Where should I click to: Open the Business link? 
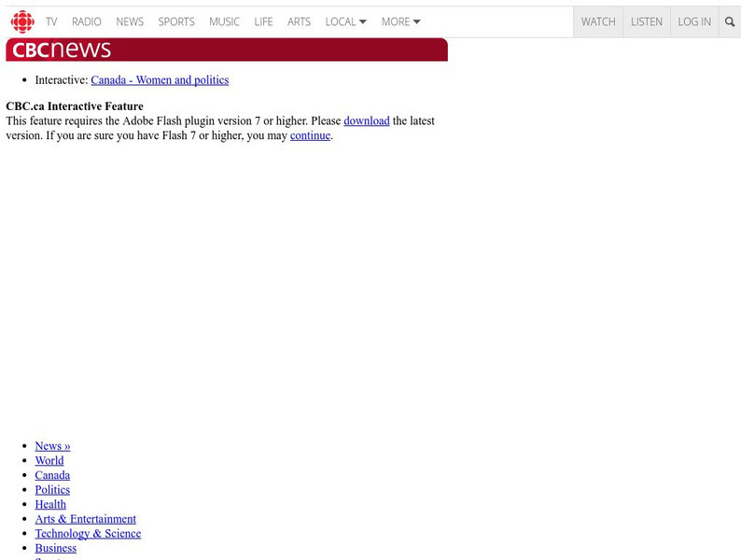(x=56, y=549)
